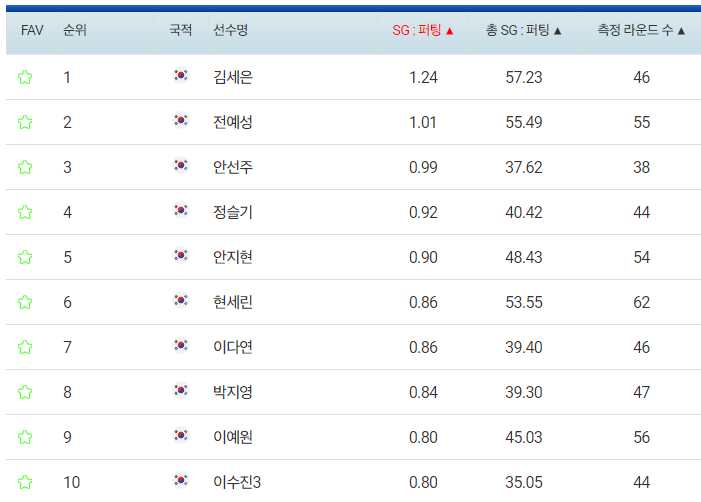Favorite 김세은 with the star icon
701x502 pixels.
point(25,77)
